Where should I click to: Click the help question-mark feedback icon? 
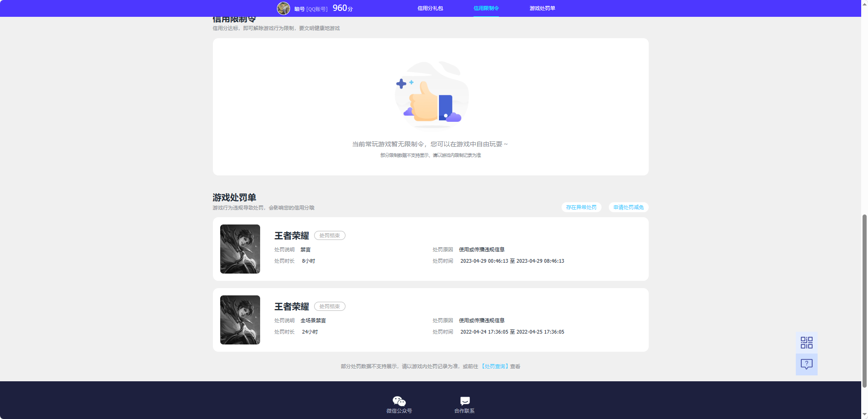click(806, 364)
